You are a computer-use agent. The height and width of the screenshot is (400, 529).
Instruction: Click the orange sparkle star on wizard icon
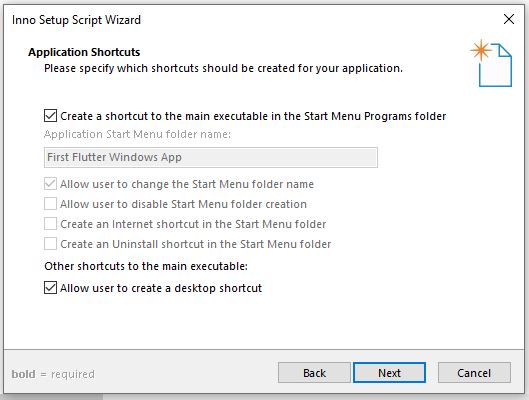[481, 50]
